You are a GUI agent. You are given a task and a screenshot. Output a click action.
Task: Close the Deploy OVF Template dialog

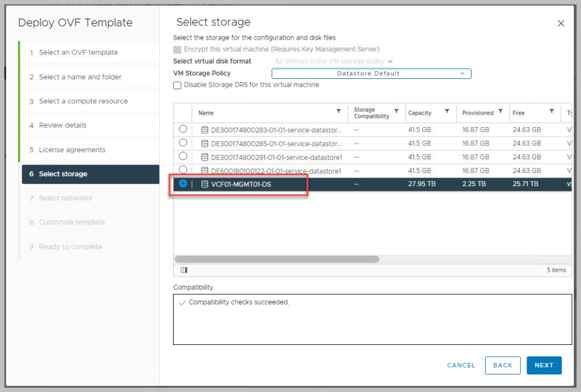click(x=561, y=23)
